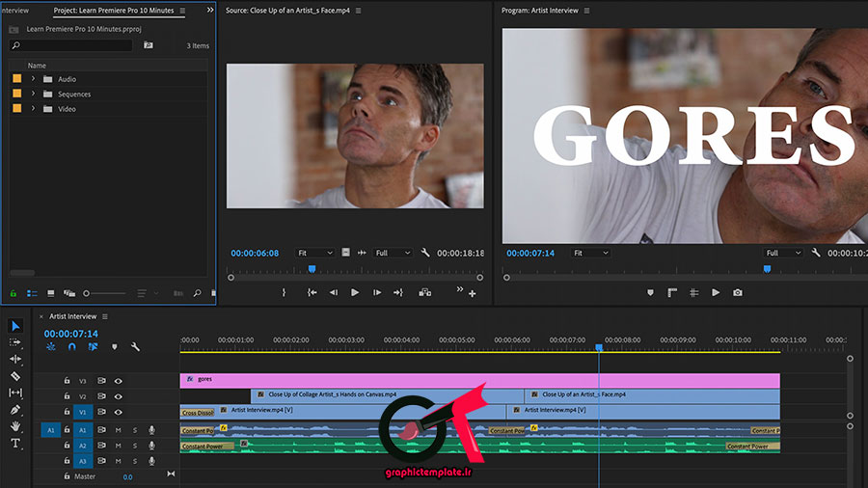Hide the V3 track output eye

pyautogui.click(x=118, y=381)
